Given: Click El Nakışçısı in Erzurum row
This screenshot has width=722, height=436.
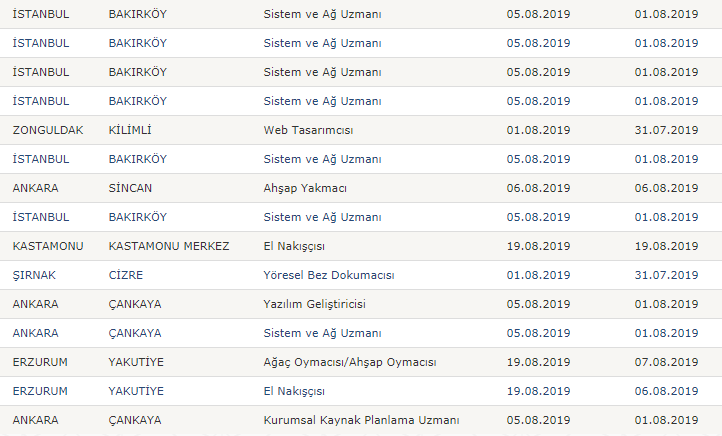Looking at the screenshot, I should coord(294,391).
